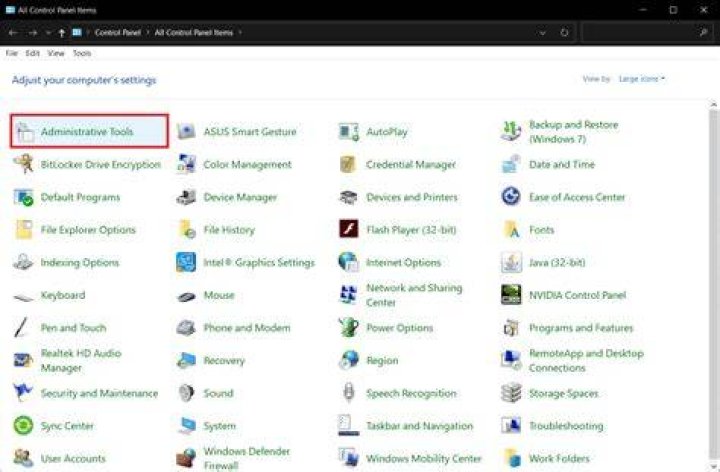Click the Devices and Printers icon

(349, 197)
